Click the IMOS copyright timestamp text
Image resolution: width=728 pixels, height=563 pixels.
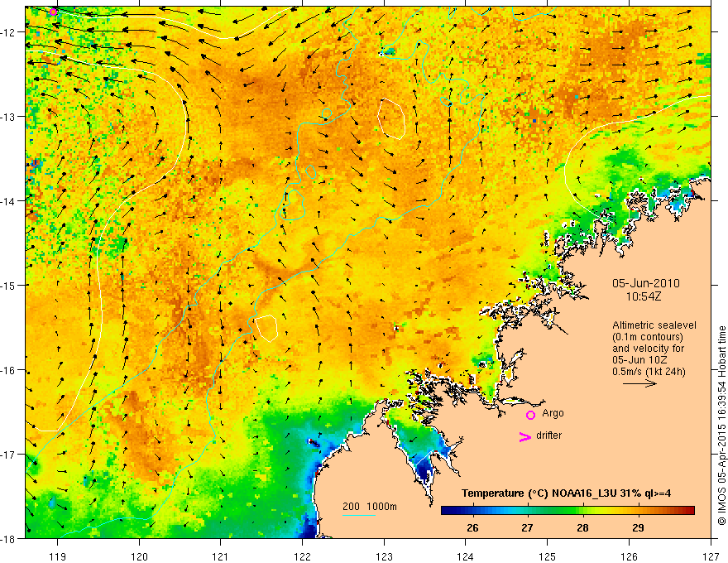(722, 426)
